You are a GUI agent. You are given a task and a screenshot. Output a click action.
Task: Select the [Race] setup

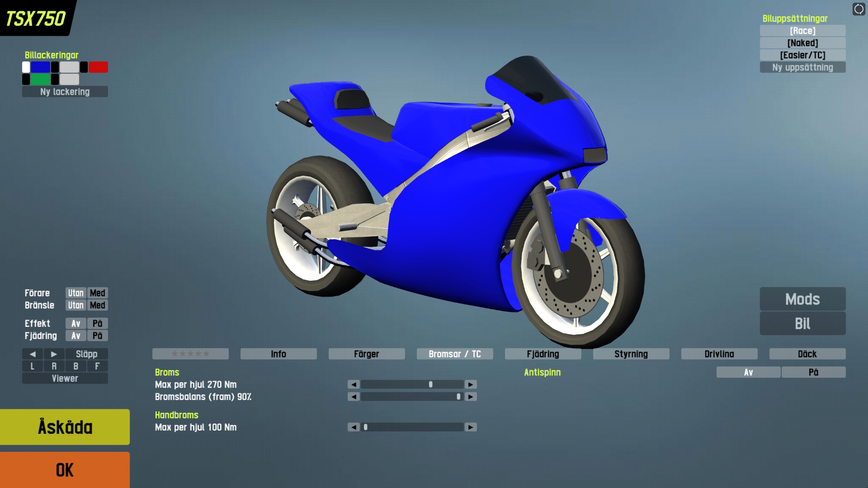point(802,31)
